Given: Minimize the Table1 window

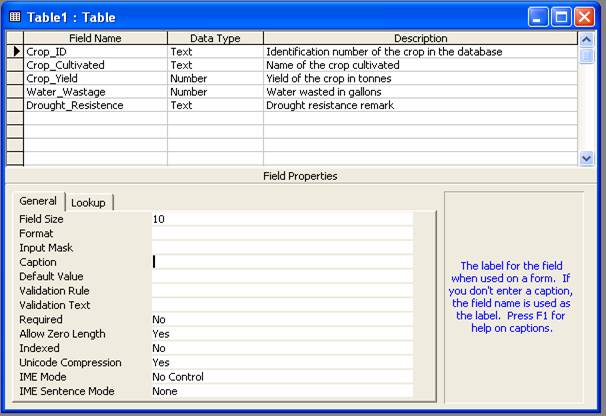Looking at the screenshot, I should tap(538, 17).
